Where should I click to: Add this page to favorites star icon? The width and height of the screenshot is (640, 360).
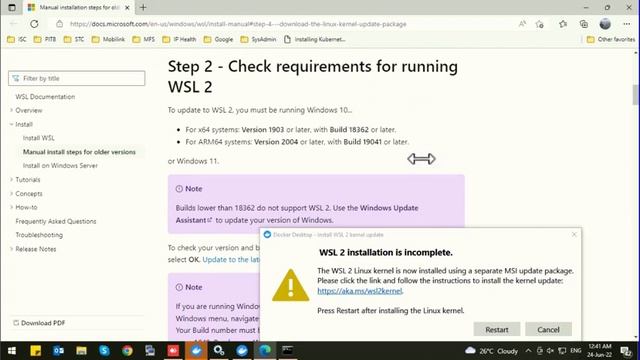click(540, 24)
